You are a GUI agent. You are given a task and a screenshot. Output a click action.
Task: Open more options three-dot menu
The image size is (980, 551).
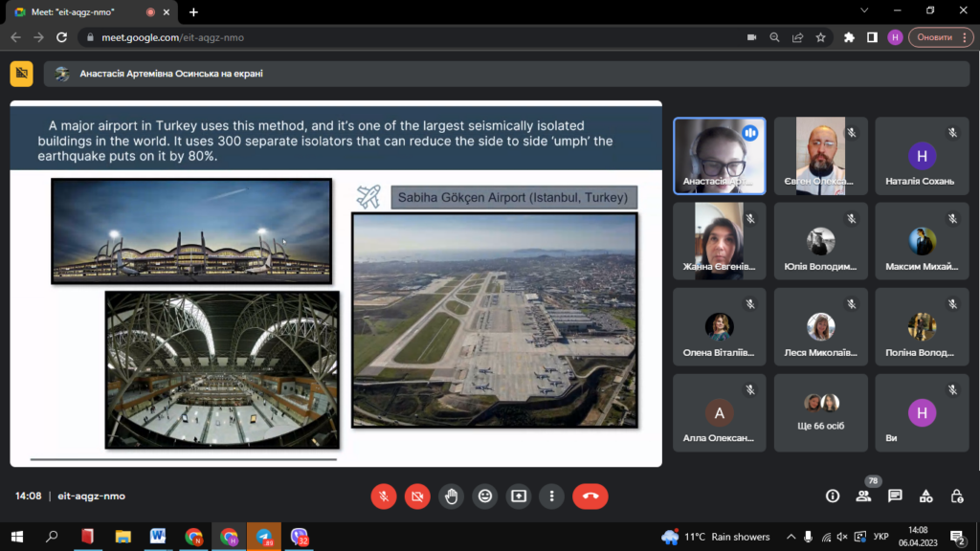(551, 496)
